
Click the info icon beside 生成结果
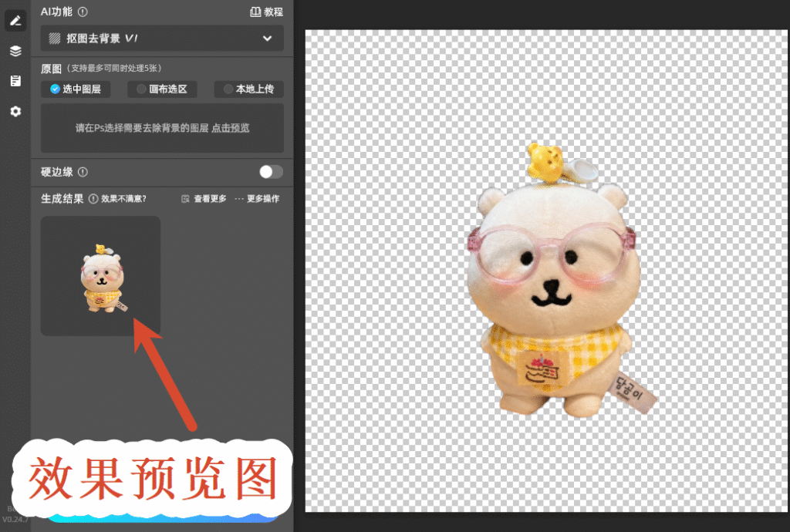pos(93,199)
